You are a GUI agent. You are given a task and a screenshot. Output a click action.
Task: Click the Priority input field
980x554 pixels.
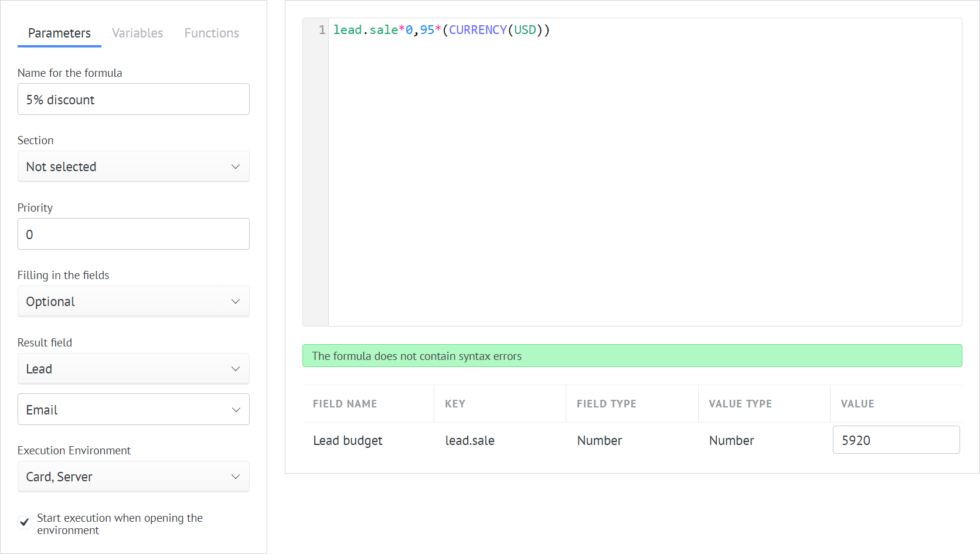(133, 234)
